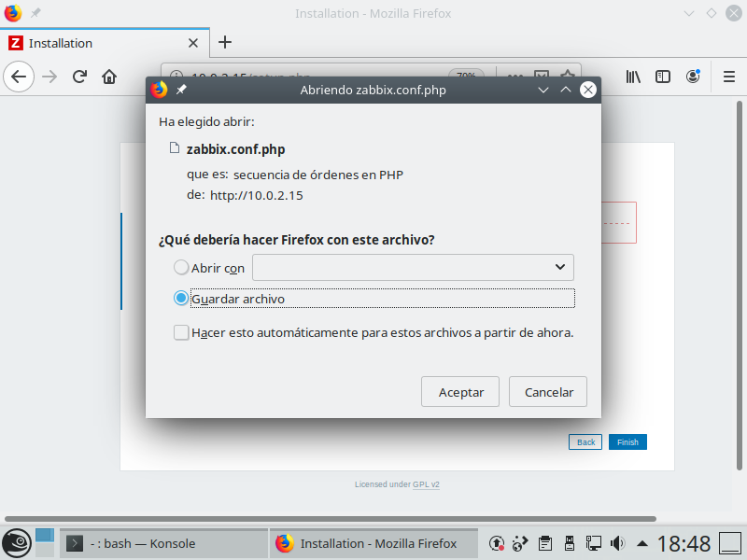Click the horizontal scrollbar at bottom
This screenshot has height=560, width=747.
[x=331, y=519]
